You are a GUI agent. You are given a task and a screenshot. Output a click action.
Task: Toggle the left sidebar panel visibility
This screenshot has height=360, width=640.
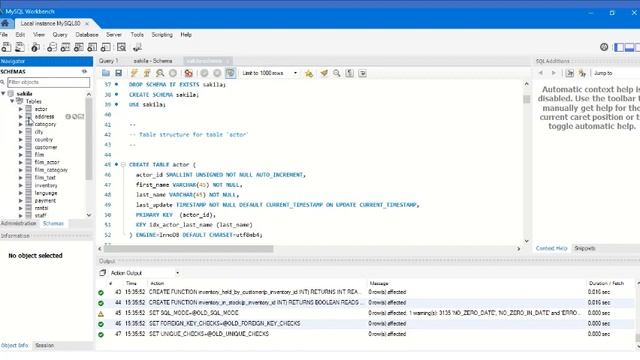619,47
